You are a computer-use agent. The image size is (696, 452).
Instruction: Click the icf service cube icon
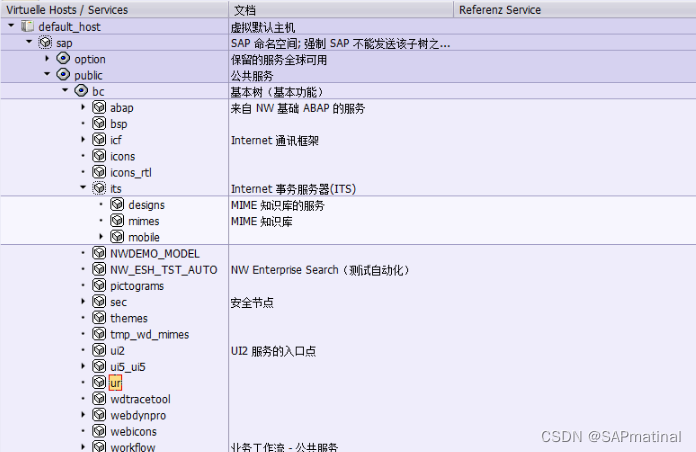(x=99, y=139)
